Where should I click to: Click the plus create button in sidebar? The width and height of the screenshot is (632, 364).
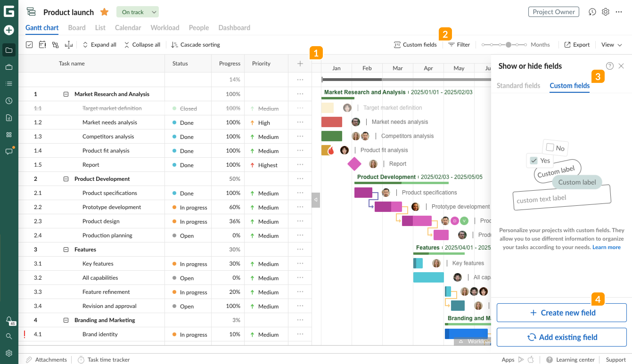click(9, 30)
